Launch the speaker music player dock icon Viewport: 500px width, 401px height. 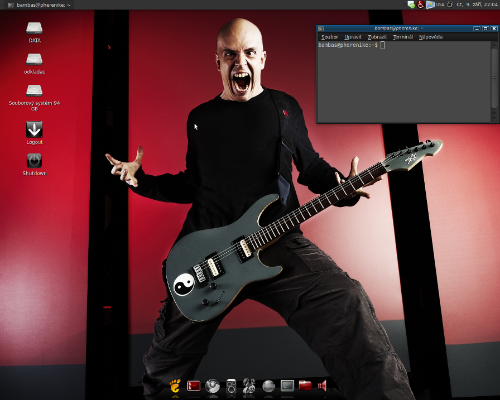[x=231, y=386]
